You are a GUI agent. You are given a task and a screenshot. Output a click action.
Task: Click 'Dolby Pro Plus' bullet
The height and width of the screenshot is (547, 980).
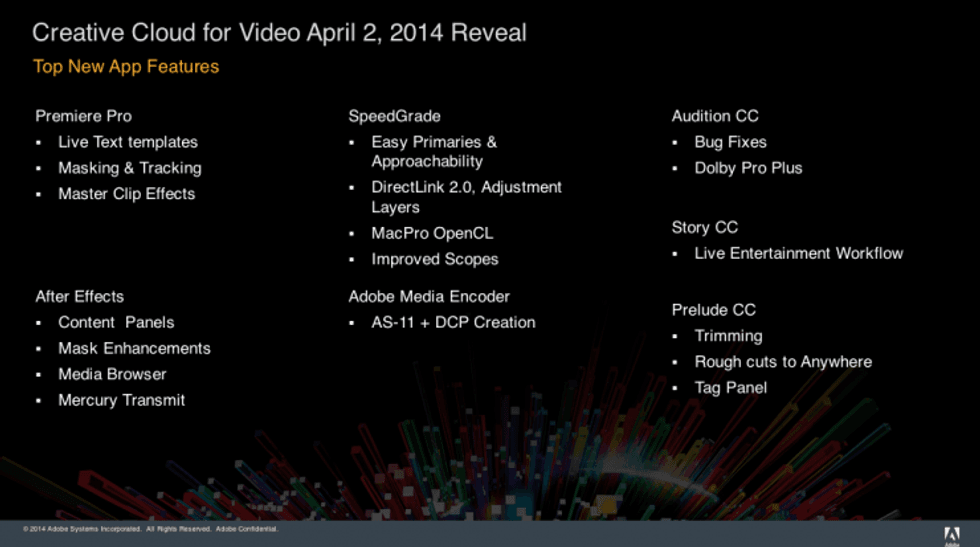(749, 168)
